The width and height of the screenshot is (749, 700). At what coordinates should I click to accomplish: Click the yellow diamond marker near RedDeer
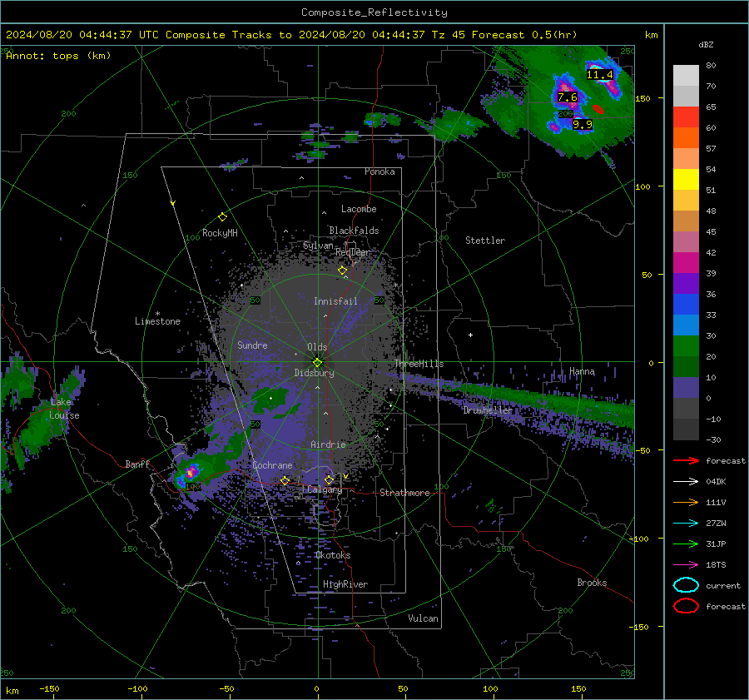pyautogui.click(x=342, y=271)
